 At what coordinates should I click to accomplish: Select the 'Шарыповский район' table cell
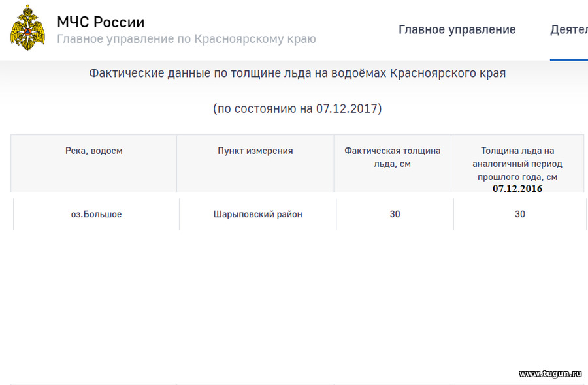257,214
